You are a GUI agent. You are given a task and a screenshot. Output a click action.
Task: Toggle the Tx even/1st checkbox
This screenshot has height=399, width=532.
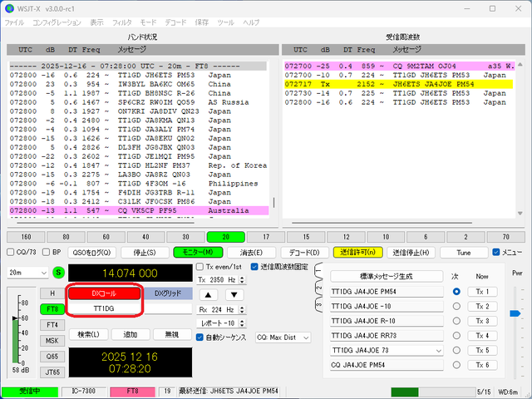pos(199,267)
